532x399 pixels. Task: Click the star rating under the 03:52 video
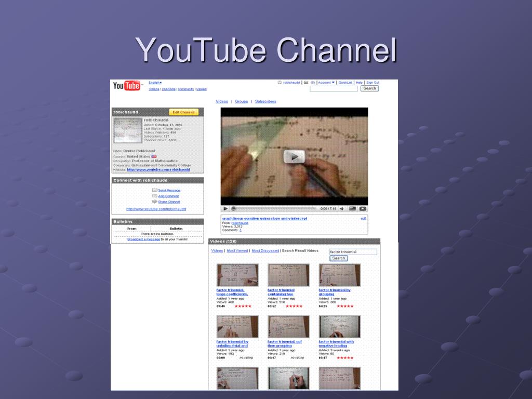click(x=294, y=306)
